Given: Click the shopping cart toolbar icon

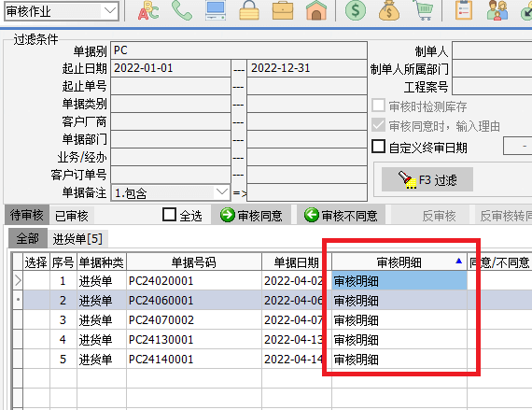Looking at the screenshot, I should [423, 10].
